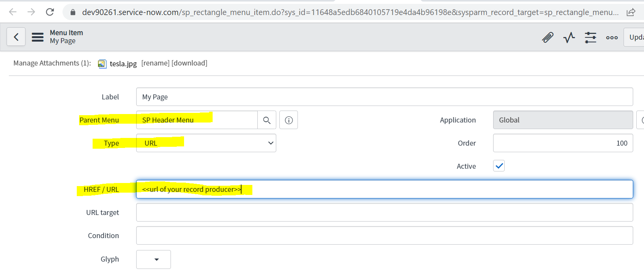Preview Parent Menu record info icon
This screenshot has height=272, width=644.
(x=289, y=120)
